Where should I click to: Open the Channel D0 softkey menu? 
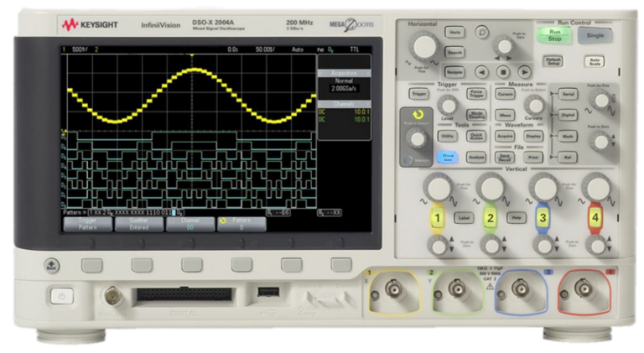click(x=189, y=224)
